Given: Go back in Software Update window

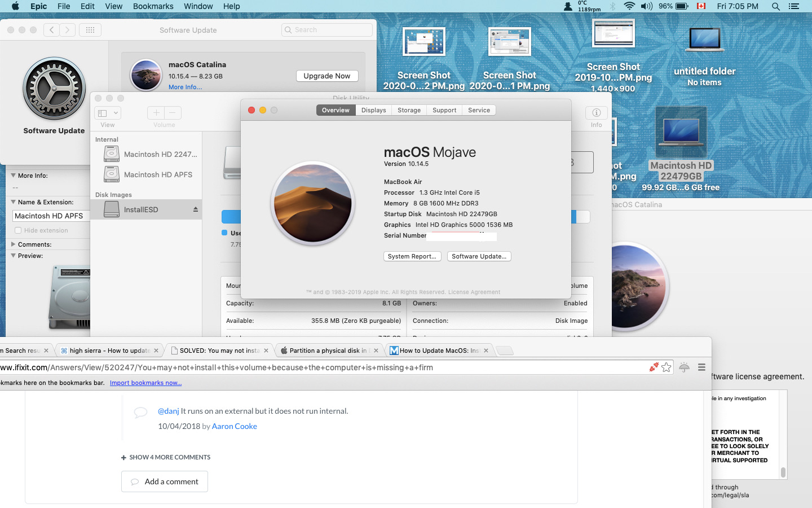Looking at the screenshot, I should [51, 30].
